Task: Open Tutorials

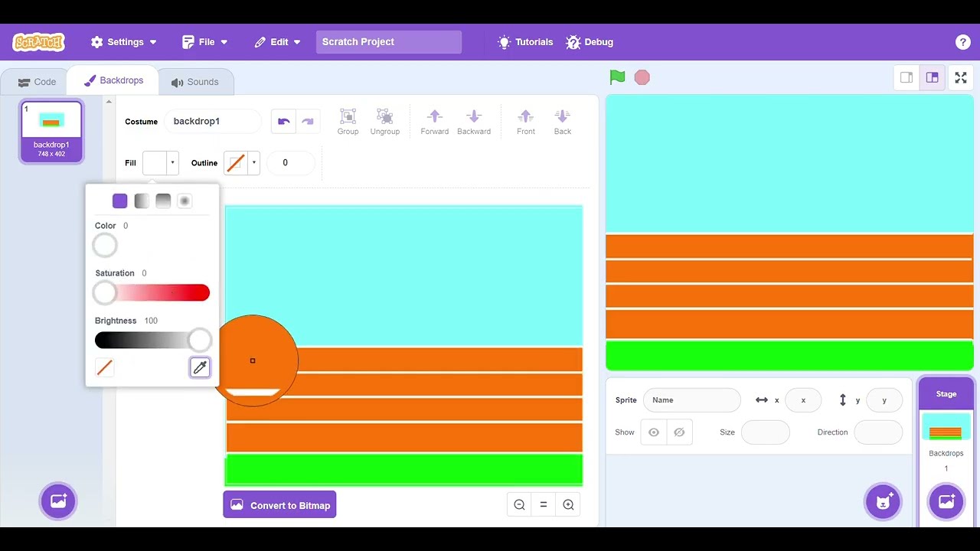Action: (525, 42)
